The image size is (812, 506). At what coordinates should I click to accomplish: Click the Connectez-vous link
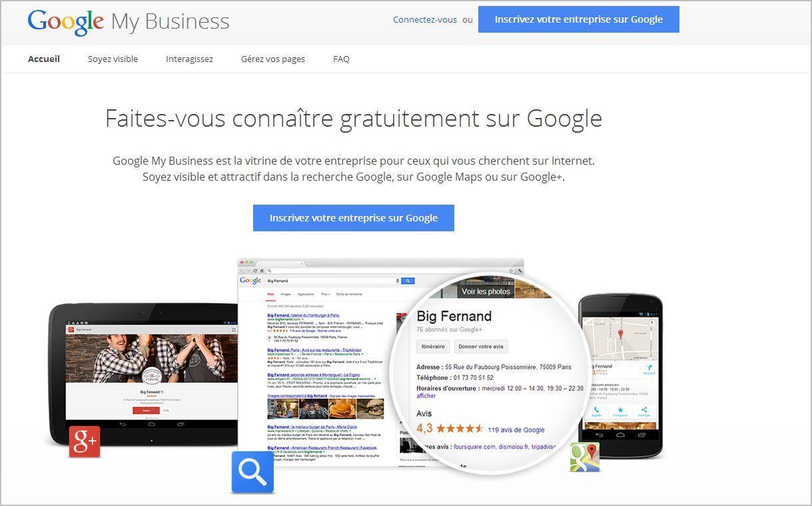(425, 19)
